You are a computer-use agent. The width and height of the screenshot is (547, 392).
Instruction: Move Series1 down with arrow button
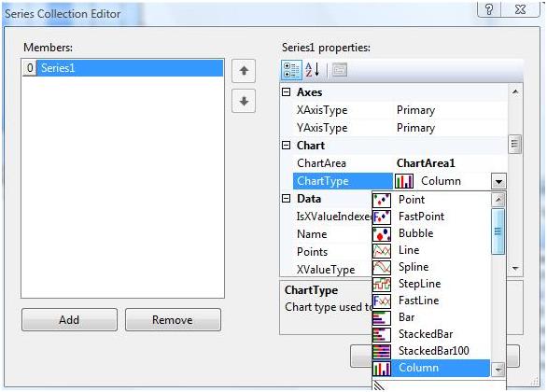pyautogui.click(x=244, y=101)
